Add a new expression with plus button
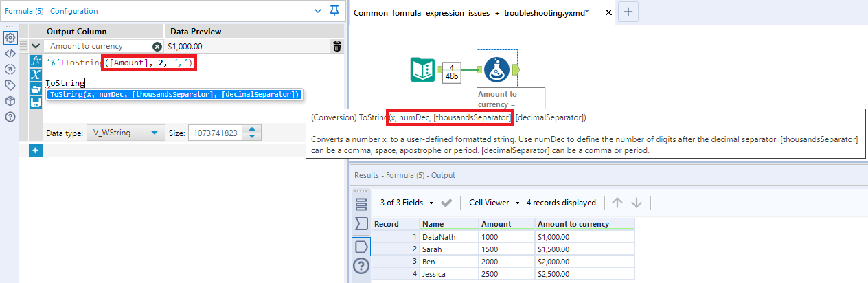This screenshot has width=868, height=283. pyautogui.click(x=36, y=150)
